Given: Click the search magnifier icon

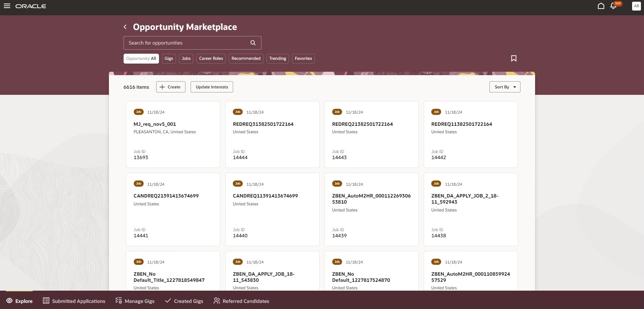Looking at the screenshot, I should click(x=253, y=43).
